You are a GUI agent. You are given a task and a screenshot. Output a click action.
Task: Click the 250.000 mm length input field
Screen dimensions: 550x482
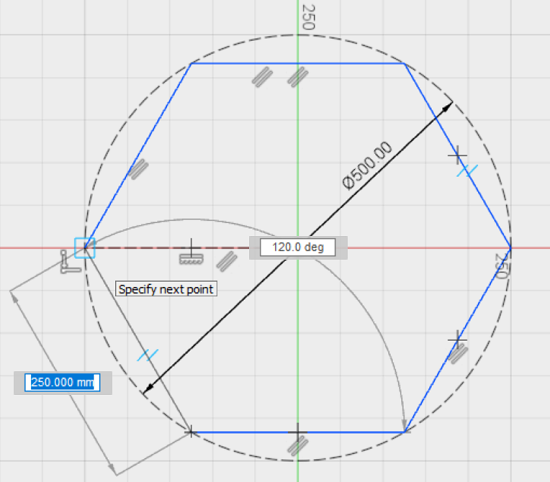pos(62,382)
